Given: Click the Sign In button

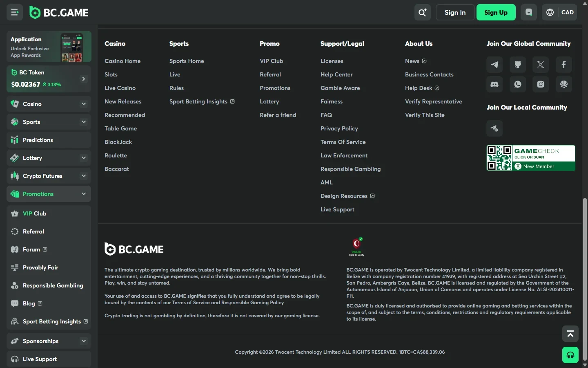Looking at the screenshot, I should click(455, 12).
